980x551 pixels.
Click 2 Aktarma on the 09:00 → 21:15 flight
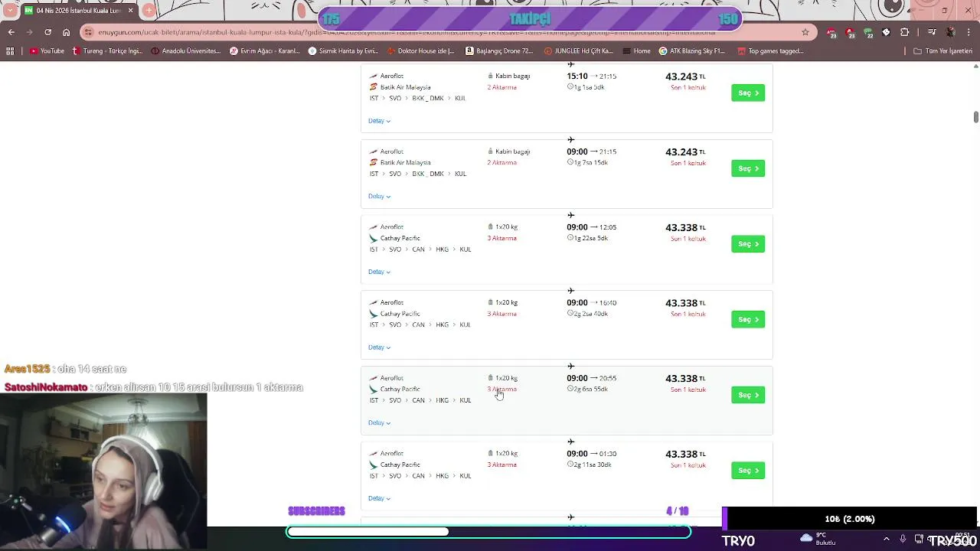click(501, 163)
